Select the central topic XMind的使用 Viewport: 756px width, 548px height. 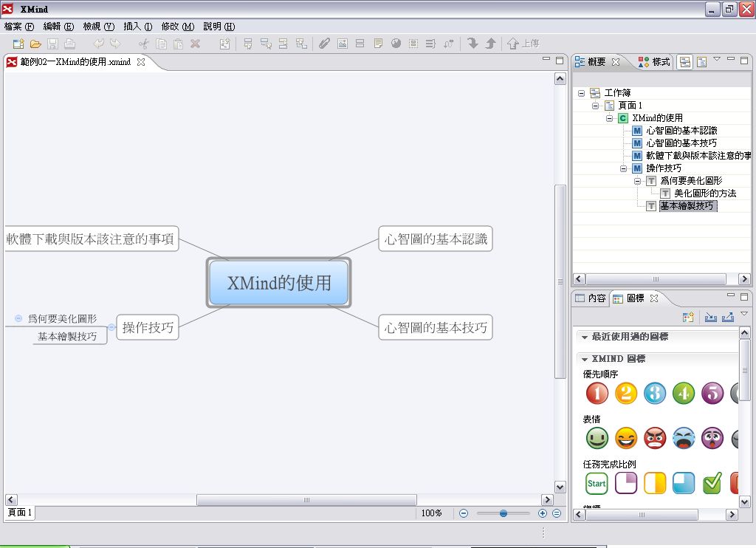click(278, 283)
